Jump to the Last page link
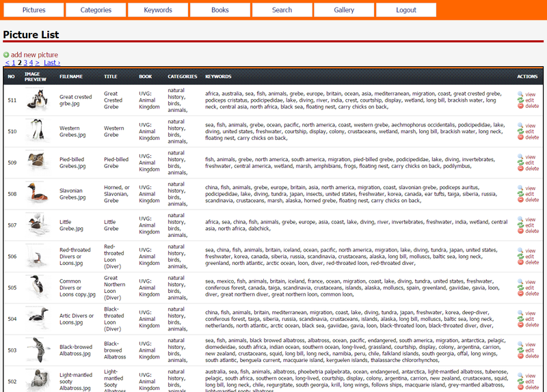The width and height of the screenshot is (547, 392). coord(52,63)
